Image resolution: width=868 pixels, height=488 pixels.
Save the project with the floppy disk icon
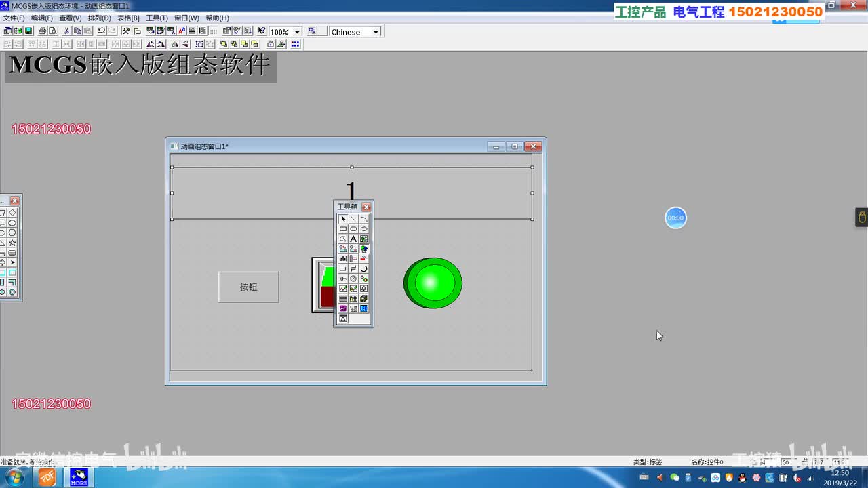(28, 31)
